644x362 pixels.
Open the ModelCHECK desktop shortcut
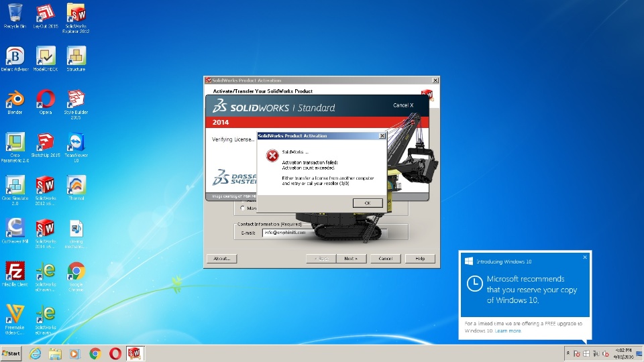pyautogui.click(x=46, y=59)
